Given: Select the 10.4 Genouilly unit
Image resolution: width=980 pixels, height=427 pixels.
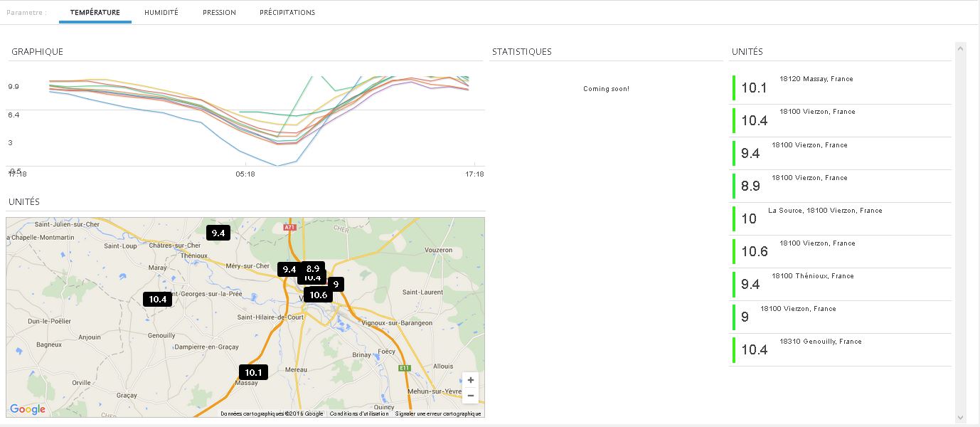Looking at the screenshot, I should 840,350.
